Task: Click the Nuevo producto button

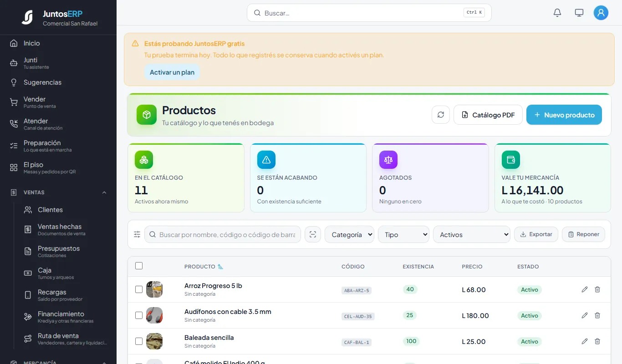Action: [564, 115]
